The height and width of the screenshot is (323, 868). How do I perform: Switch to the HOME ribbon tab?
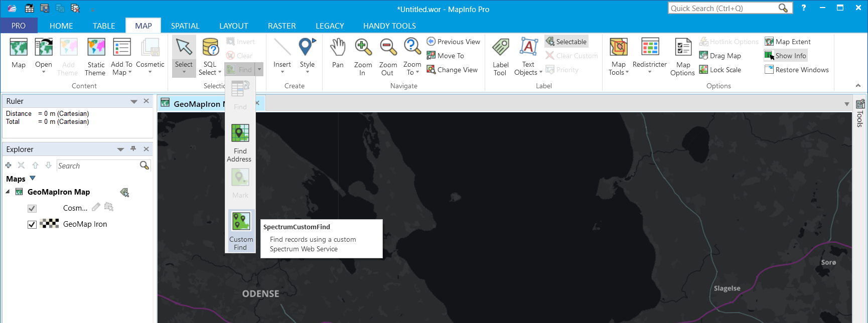(61, 26)
